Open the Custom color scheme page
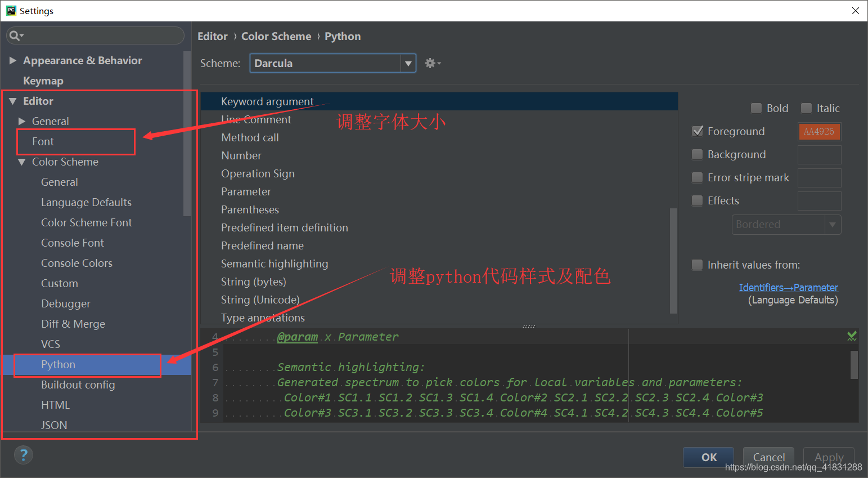Image resolution: width=868 pixels, height=478 pixels. tap(60, 283)
